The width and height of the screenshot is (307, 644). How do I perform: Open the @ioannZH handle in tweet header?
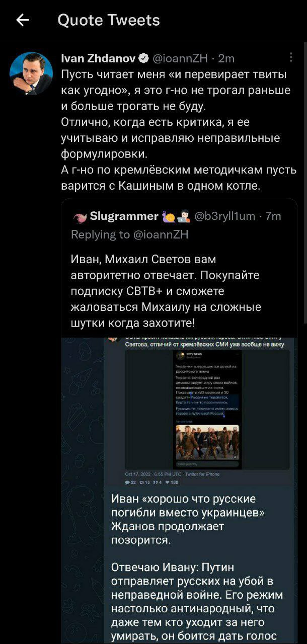click(179, 58)
